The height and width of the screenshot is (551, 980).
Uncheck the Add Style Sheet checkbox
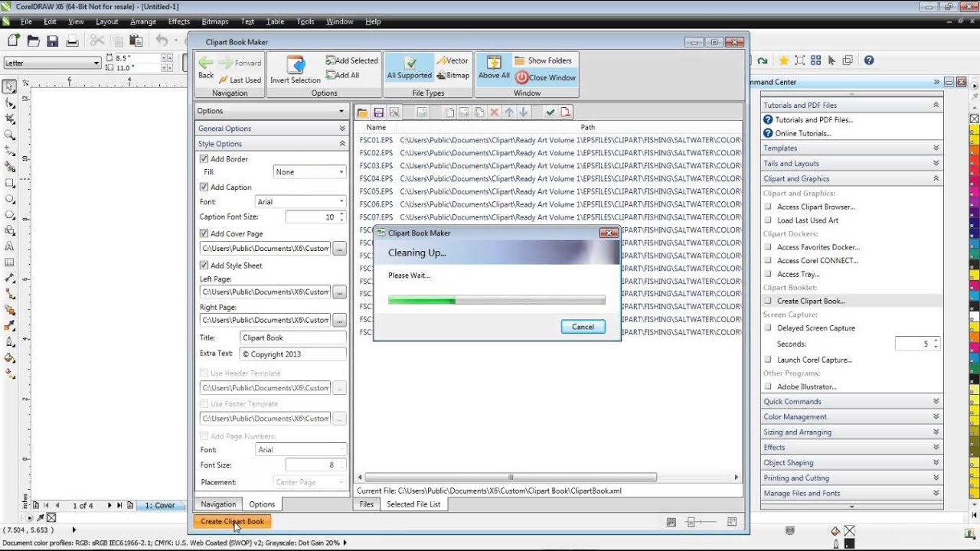click(x=204, y=266)
